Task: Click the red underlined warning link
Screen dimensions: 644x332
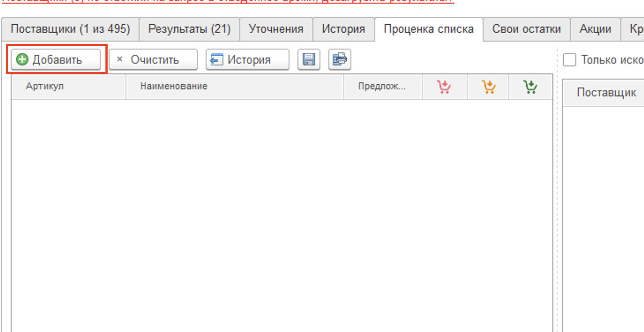Action: pyautogui.click(x=228, y=1)
